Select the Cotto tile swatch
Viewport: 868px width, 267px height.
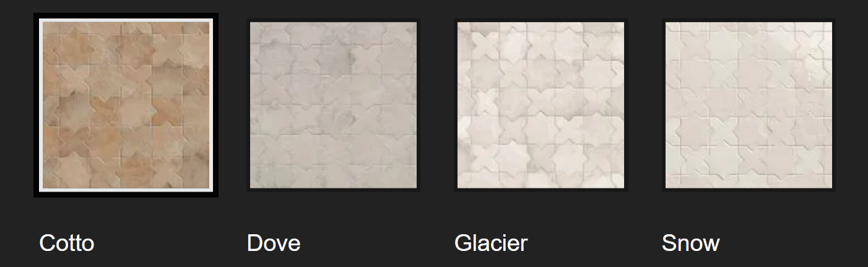[126, 105]
